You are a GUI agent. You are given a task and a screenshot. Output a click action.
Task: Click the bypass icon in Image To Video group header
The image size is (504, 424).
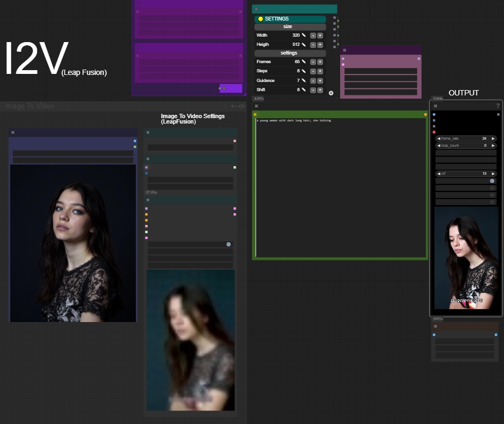(233, 106)
